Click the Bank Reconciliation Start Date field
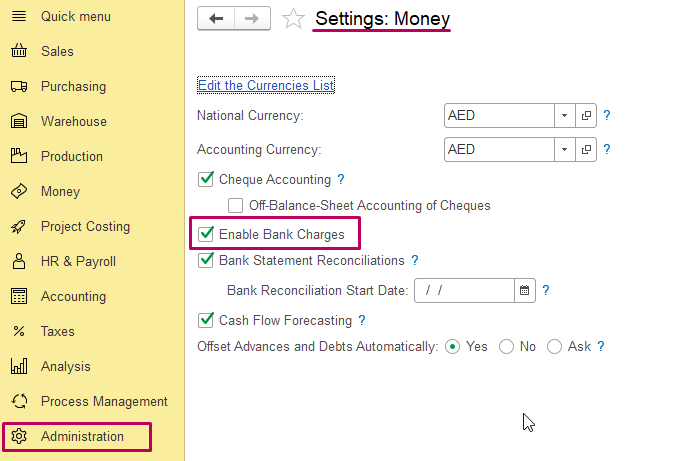 [x=463, y=291]
